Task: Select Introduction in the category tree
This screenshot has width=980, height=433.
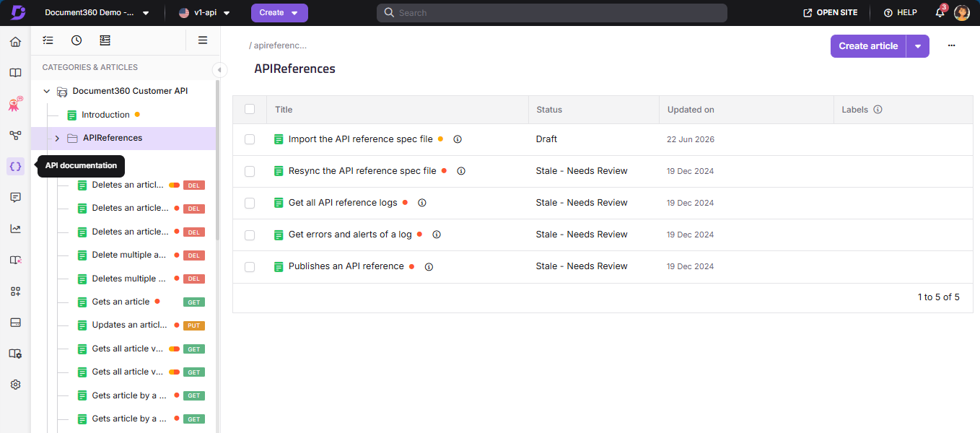Action: tap(105, 115)
